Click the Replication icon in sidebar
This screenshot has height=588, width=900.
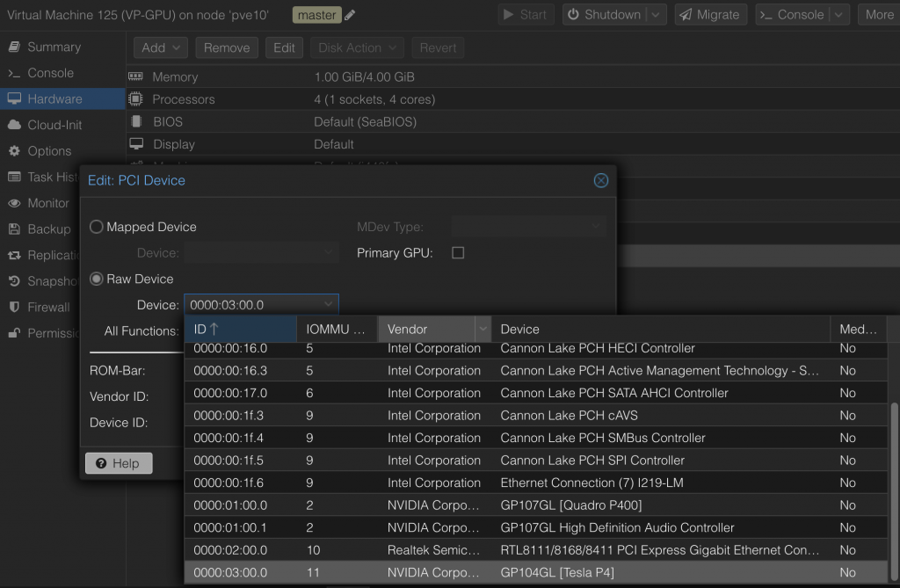coord(14,255)
